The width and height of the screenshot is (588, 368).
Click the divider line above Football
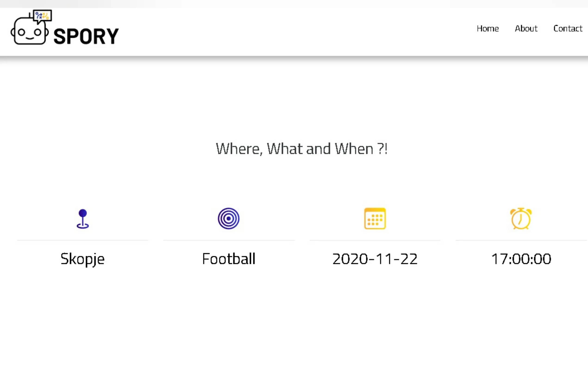[x=228, y=240]
